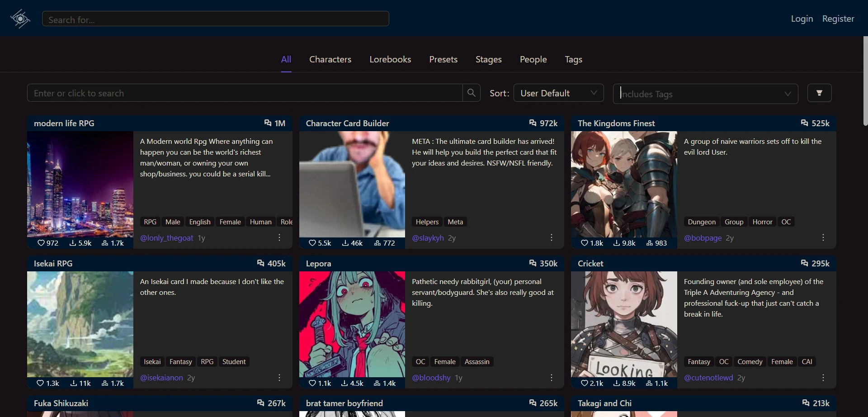This screenshot has height=417, width=868.
Task: Click the fork icon on Cricket card
Action: 649,383
